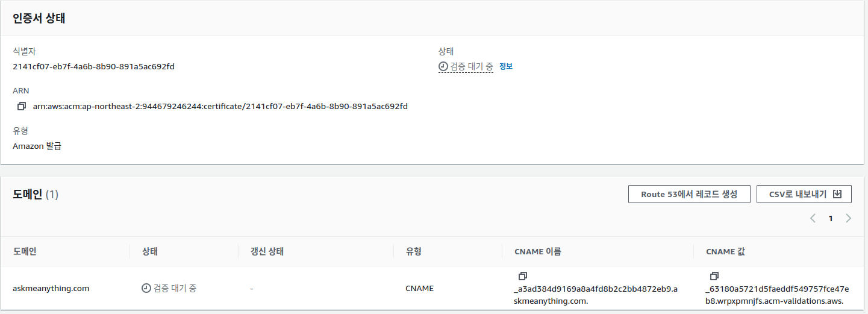Click the 유형 column header in table
Screen dimensions: 868x314
point(414,251)
